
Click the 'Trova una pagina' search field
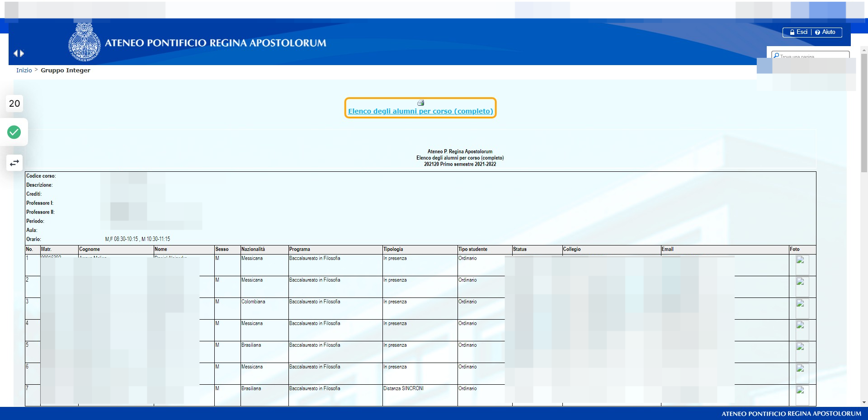[810, 55]
